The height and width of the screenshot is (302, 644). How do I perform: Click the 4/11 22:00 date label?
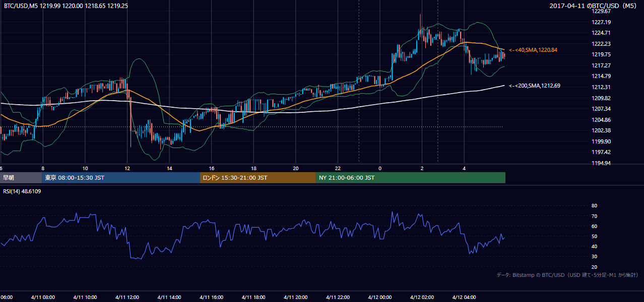pos(338,297)
